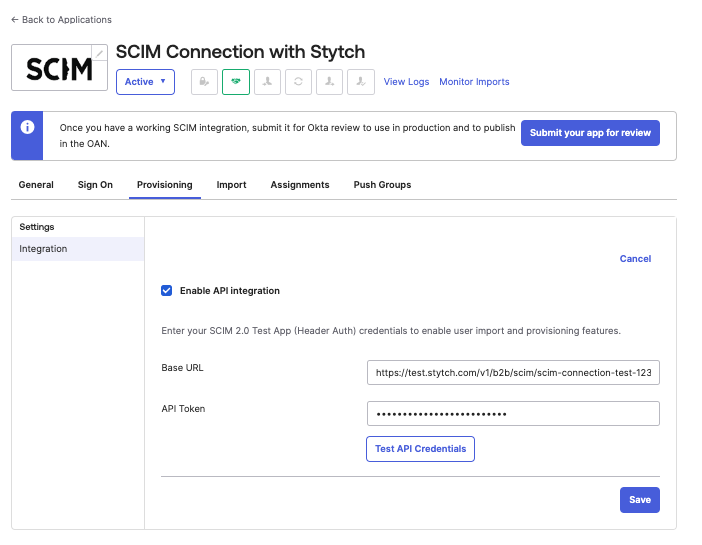Viewport: 702px width, 545px height.
Task: Click Submit your app for review button
Action: pyautogui.click(x=590, y=133)
